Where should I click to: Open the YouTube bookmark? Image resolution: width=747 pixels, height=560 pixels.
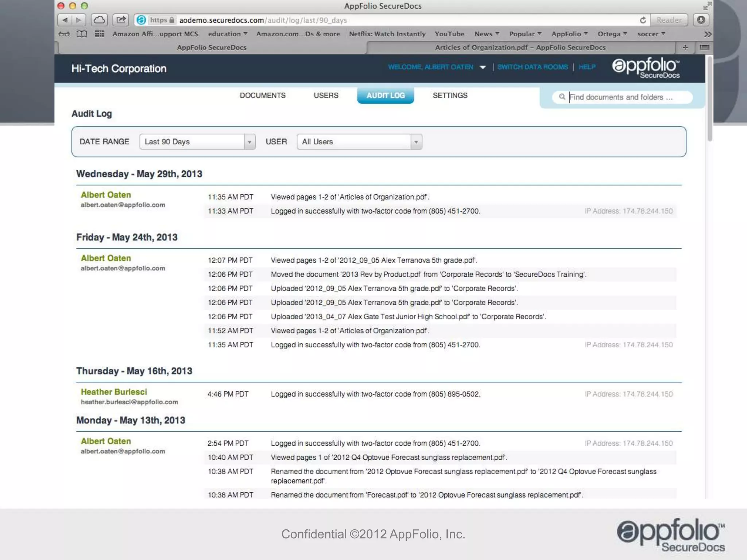tap(449, 34)
